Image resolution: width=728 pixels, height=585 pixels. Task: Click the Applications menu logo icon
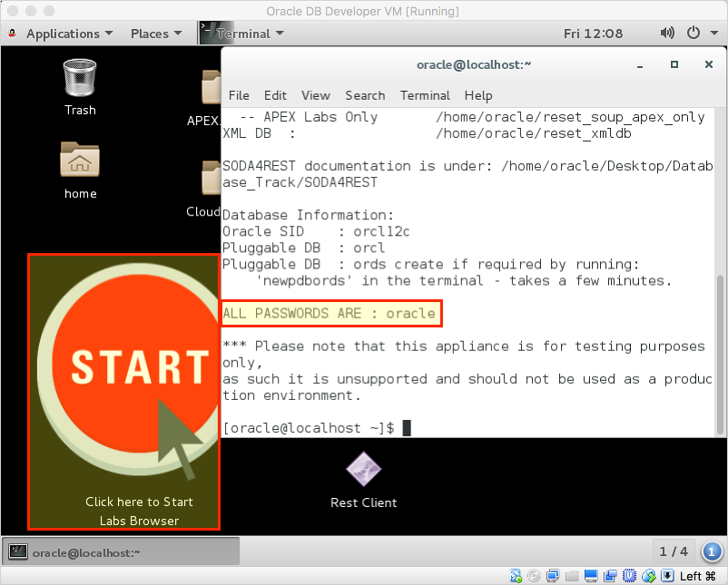pyautogui.click(x=13, y=34)
